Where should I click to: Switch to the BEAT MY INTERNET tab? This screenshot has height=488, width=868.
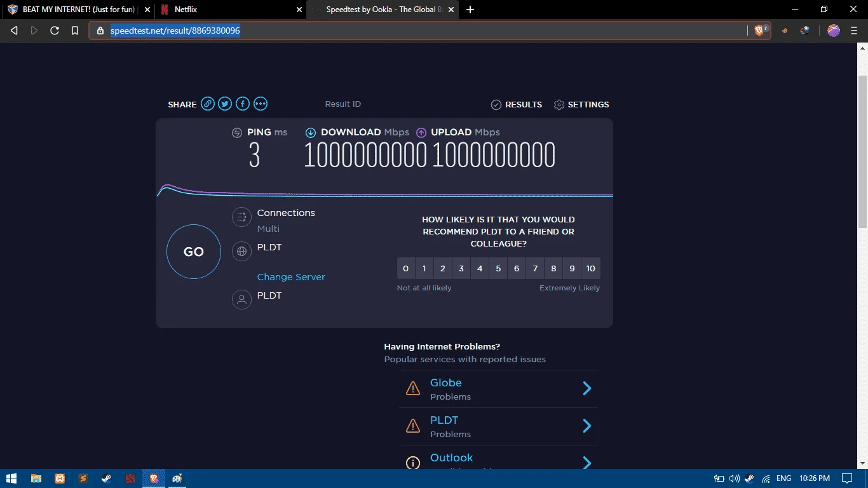click(79, 10)
